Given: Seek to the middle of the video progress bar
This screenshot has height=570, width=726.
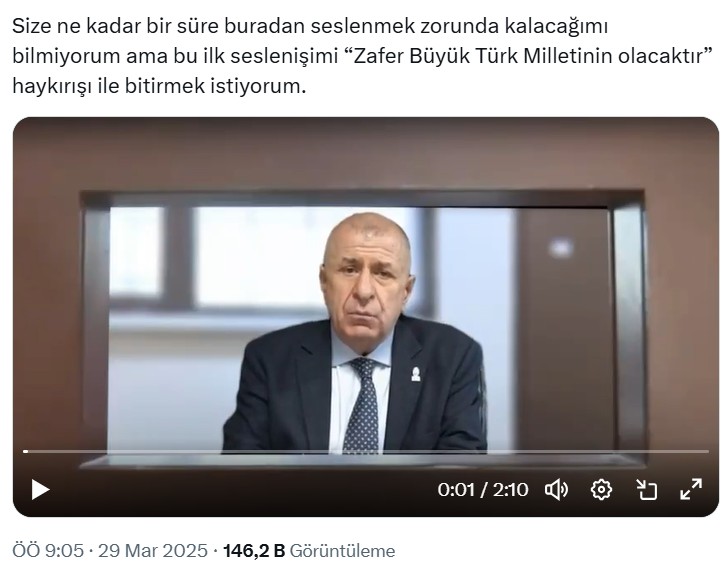Looking at the screenshot, I should tap(366, 451).
